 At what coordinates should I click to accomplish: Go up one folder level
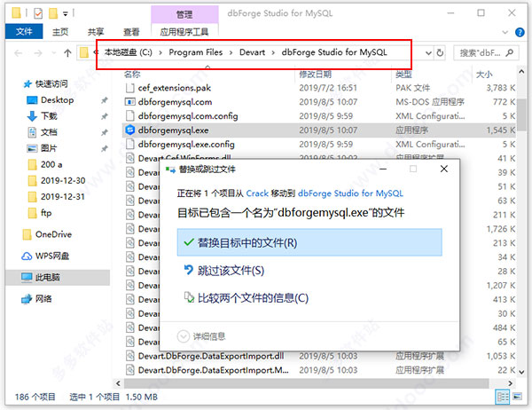(67, 53)
